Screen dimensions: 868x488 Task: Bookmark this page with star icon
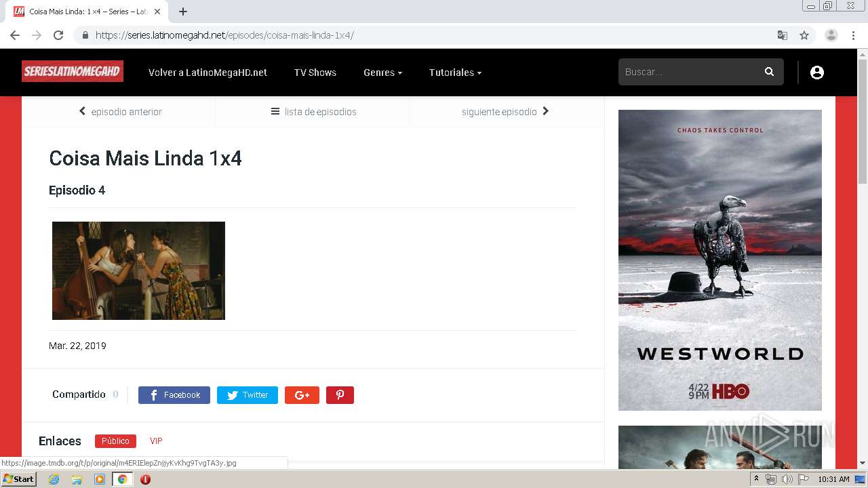(x=804, y=35)
